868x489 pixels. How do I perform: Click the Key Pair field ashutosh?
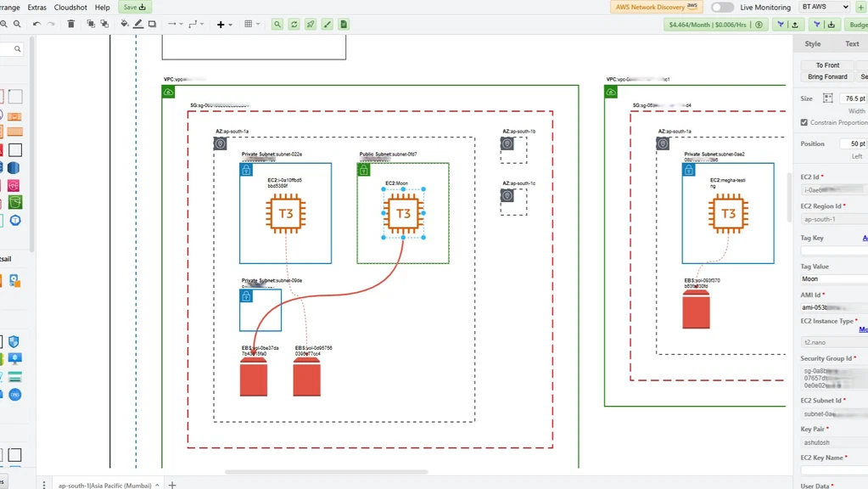point(834,442)
